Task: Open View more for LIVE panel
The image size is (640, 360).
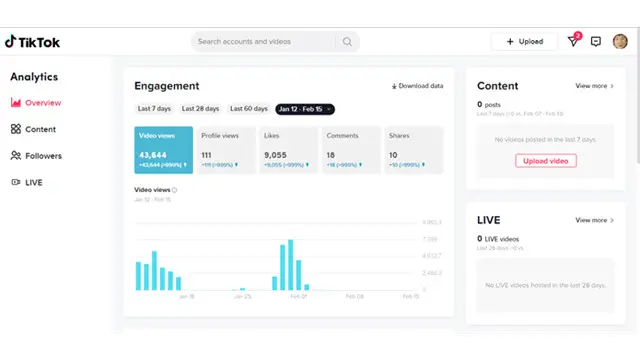Action: pos(595,220)
